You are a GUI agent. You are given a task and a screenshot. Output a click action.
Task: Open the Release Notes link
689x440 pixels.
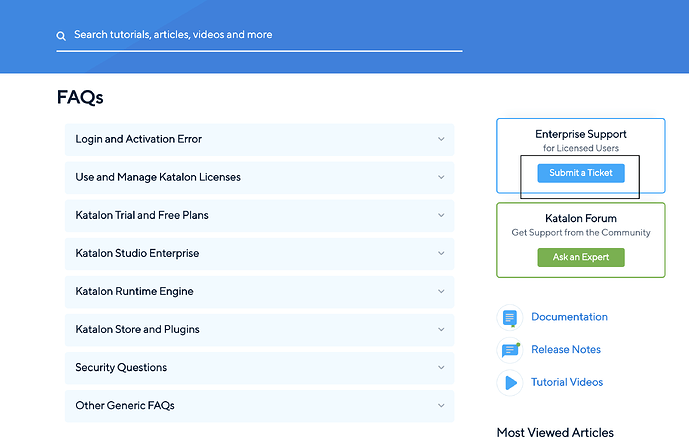(566, 349)
